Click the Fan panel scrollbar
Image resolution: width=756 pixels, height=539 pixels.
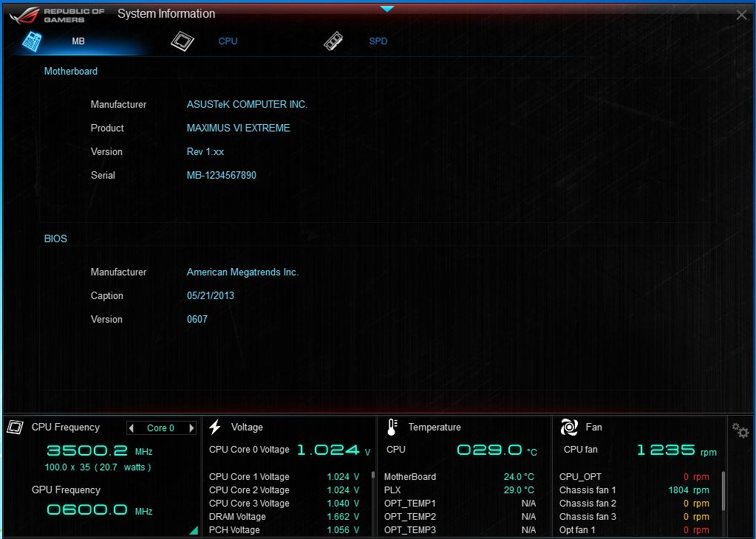point(723,490)
